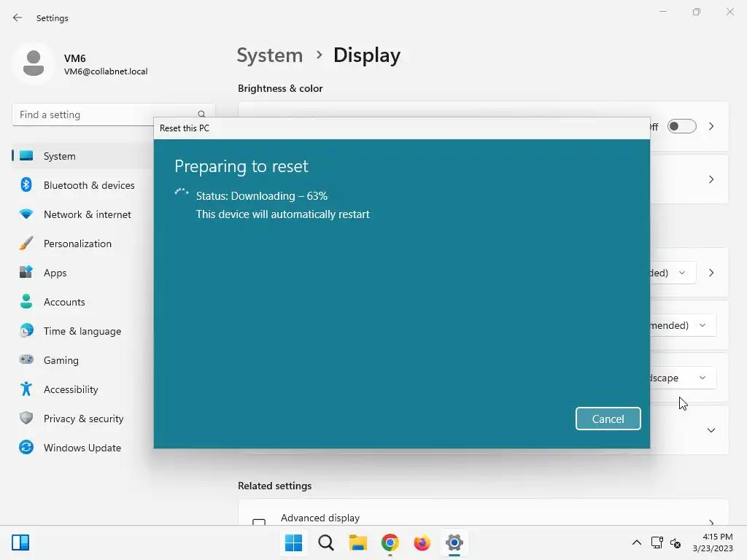Open the Windows Start button on taskbar

point(293,542)
